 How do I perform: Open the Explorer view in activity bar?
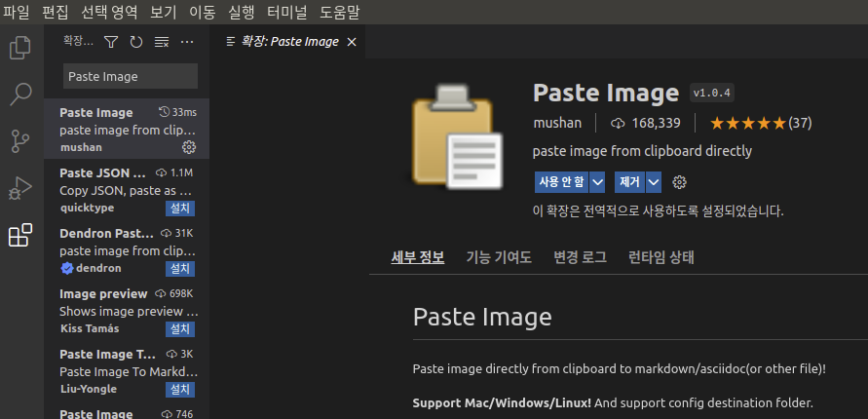(20, 47)
